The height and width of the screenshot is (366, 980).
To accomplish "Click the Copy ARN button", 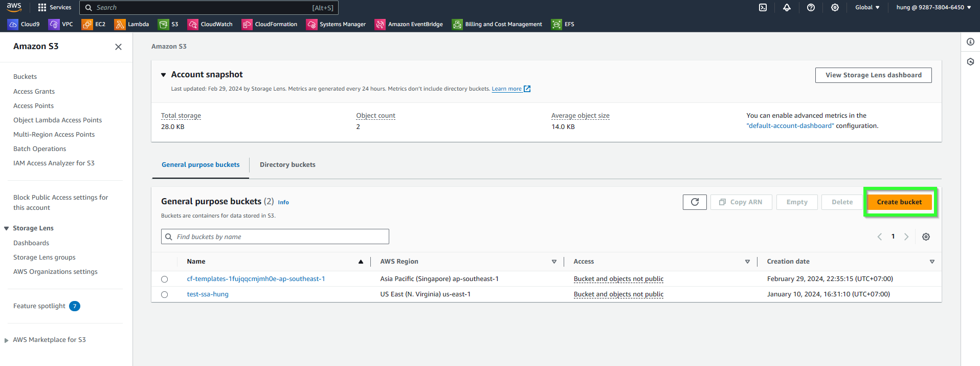I will 741,202.
